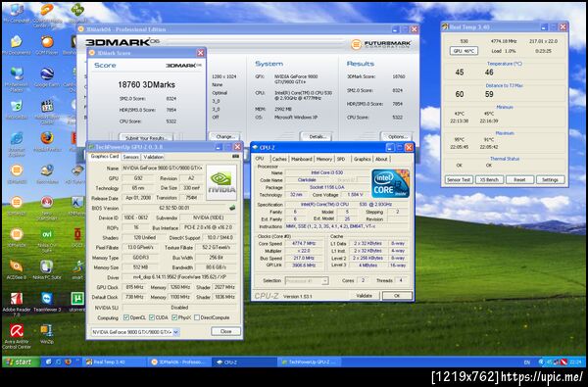Launch Media Player Classic shortcut
This screenshot has width=588, height=387.
pos(47,112)
